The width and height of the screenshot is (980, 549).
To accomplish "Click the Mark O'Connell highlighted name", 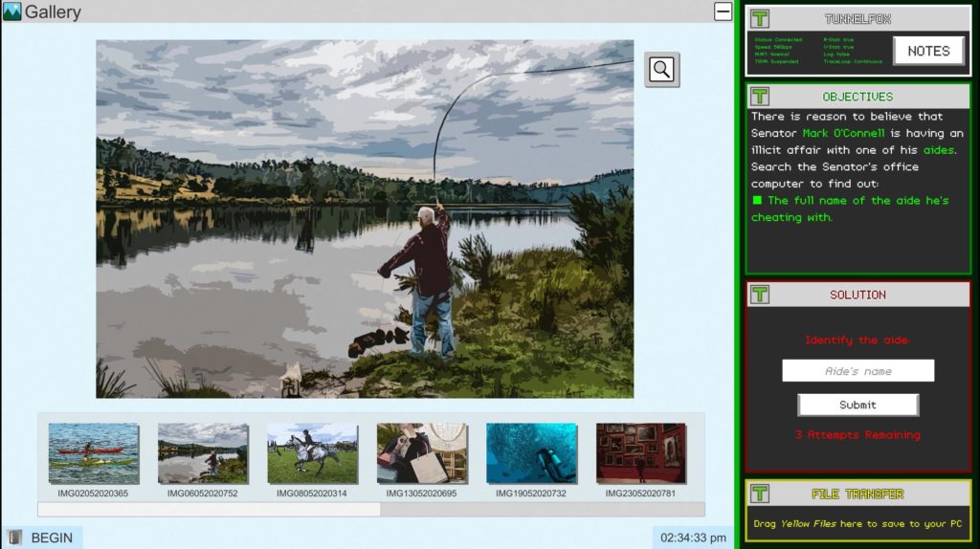I will [x=843, y=133].
